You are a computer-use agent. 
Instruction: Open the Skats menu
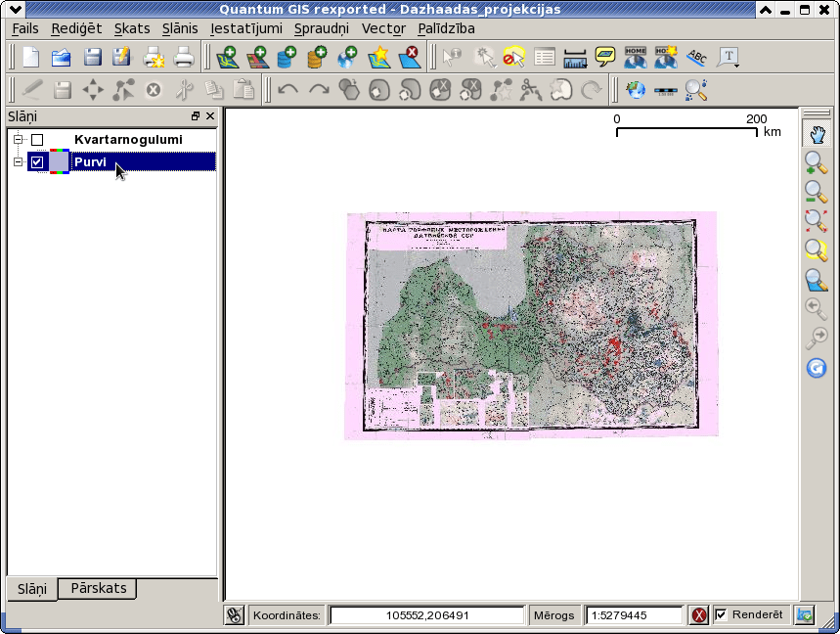tap(132, 28)
